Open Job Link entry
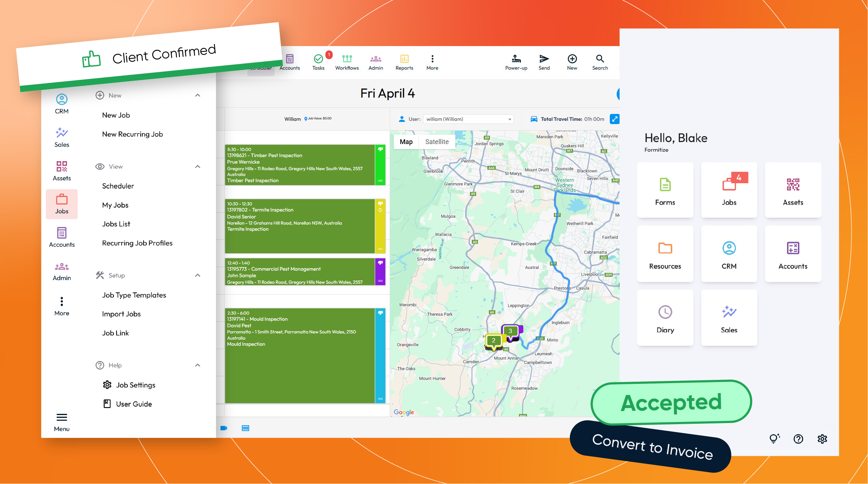The width and height of the screenshot is (868, 484). coord(115,333)
